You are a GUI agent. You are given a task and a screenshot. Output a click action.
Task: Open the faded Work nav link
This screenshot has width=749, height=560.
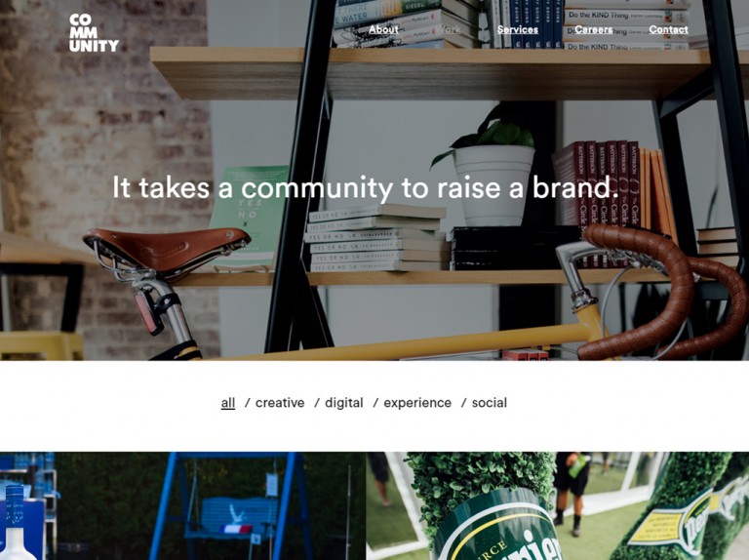(x=448, y=29)
